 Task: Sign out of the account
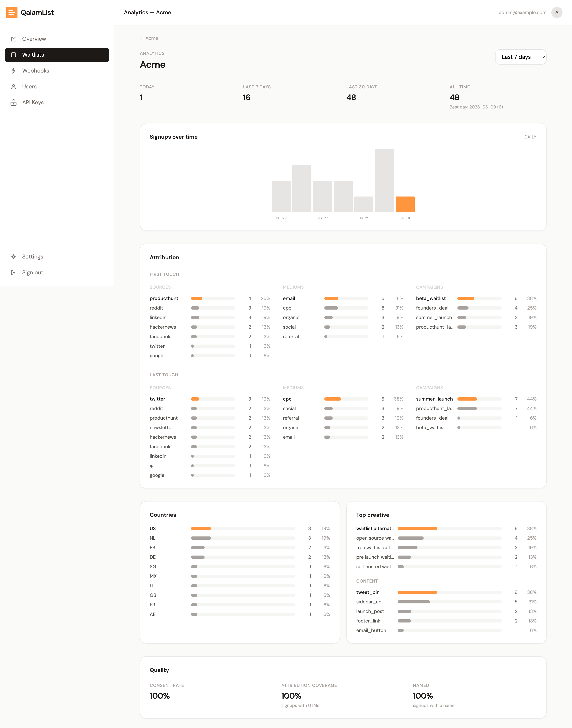[57, 272]
